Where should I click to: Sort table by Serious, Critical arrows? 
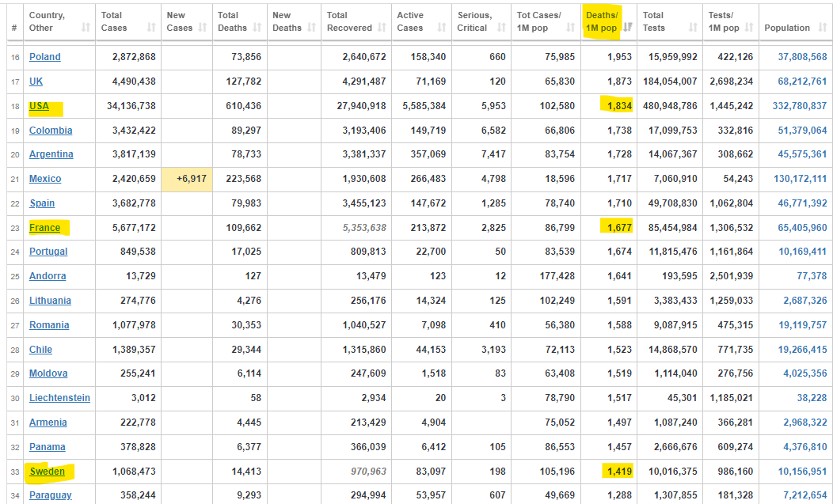(501, 28)
